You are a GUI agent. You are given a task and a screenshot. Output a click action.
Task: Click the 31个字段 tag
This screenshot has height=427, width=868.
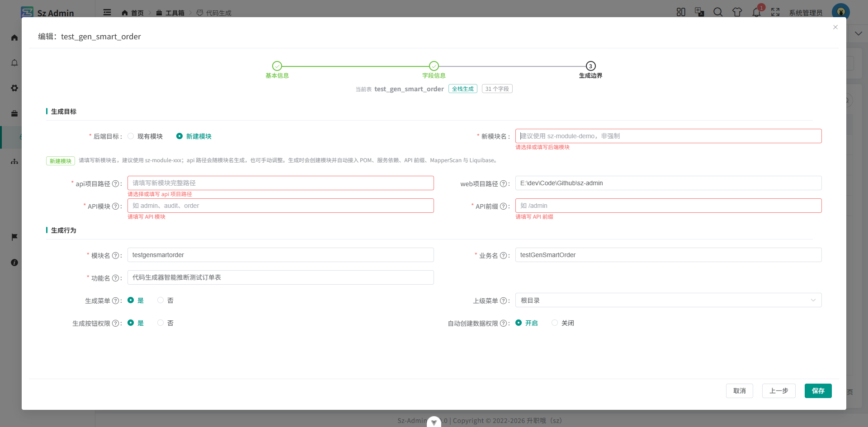497,89
